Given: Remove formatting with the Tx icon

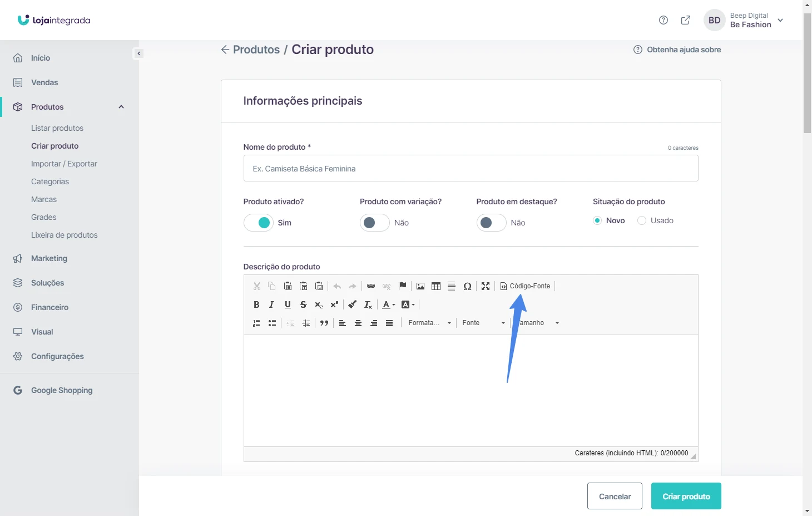Looking at the screenshot, I should click(x=368, y=304).
